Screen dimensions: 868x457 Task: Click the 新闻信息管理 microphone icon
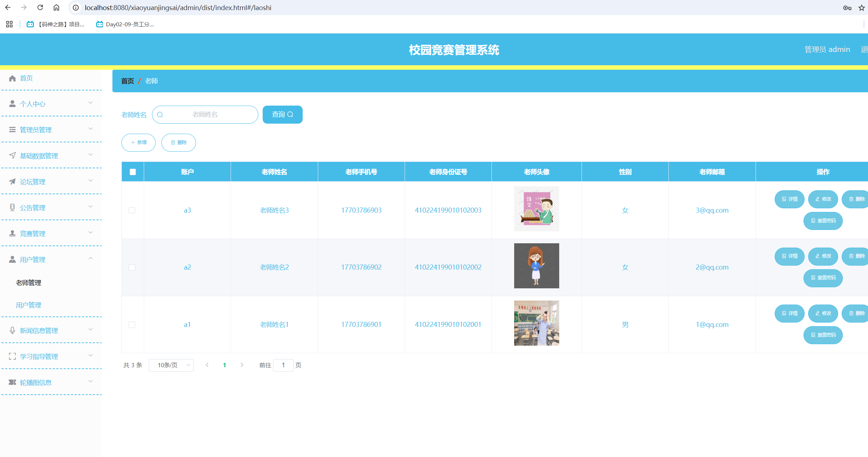[12, 330]
